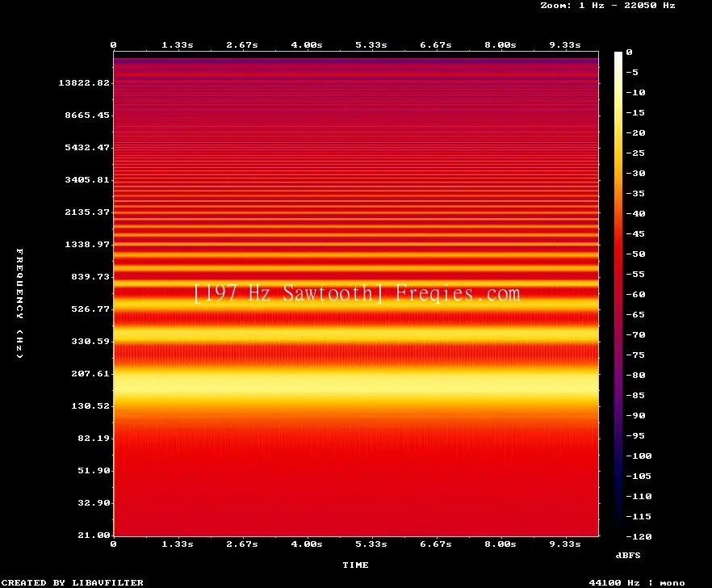The height and width of the screenshot is (588, 712).
Task: Click the 'TIME' axis title
Action: (x=355, y=565)
